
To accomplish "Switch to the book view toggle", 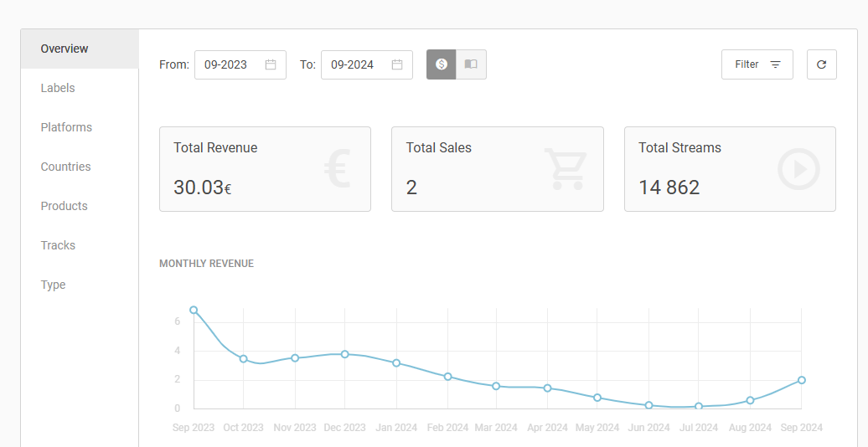I will [x=471, y=64].
